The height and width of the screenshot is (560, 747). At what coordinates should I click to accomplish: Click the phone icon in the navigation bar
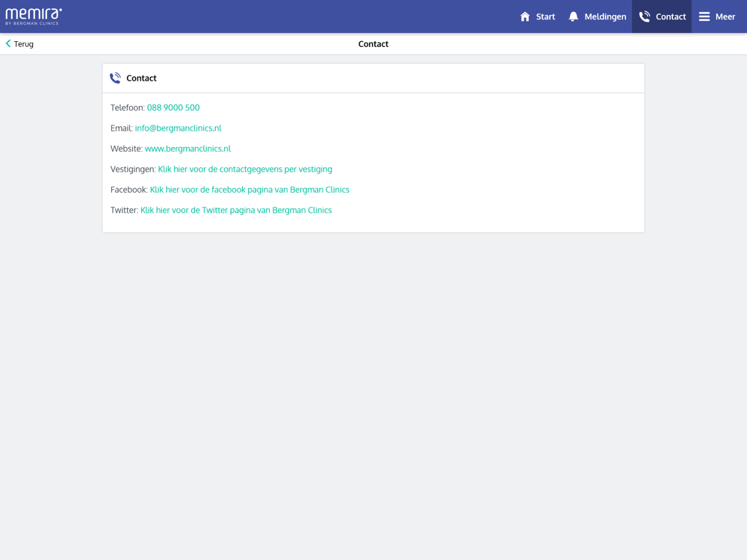(645, 16)
